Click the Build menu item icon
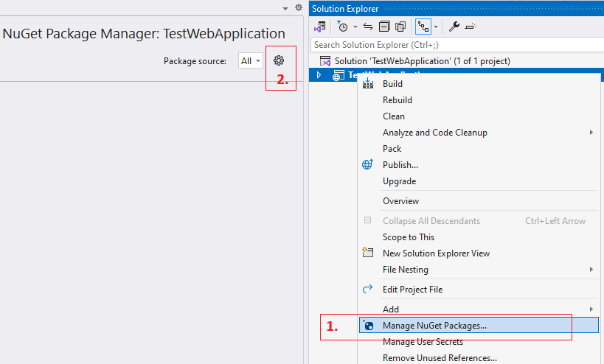 368,83
